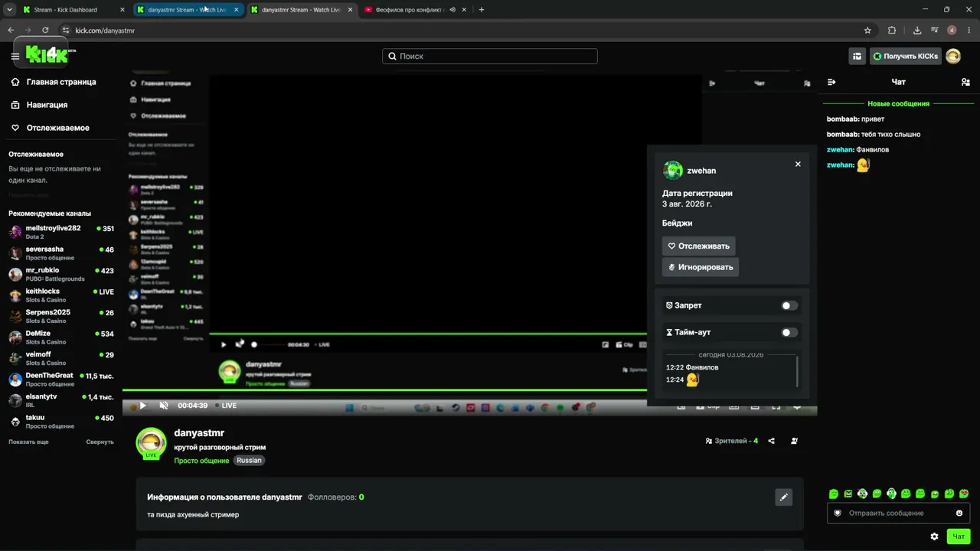The width and height of the screenshot is (980, 551).
Task: Go back in browser history
Action: (11, 30)
